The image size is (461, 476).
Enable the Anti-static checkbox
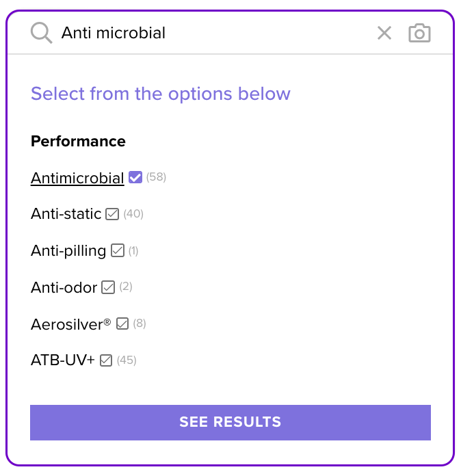coord(112,214)
